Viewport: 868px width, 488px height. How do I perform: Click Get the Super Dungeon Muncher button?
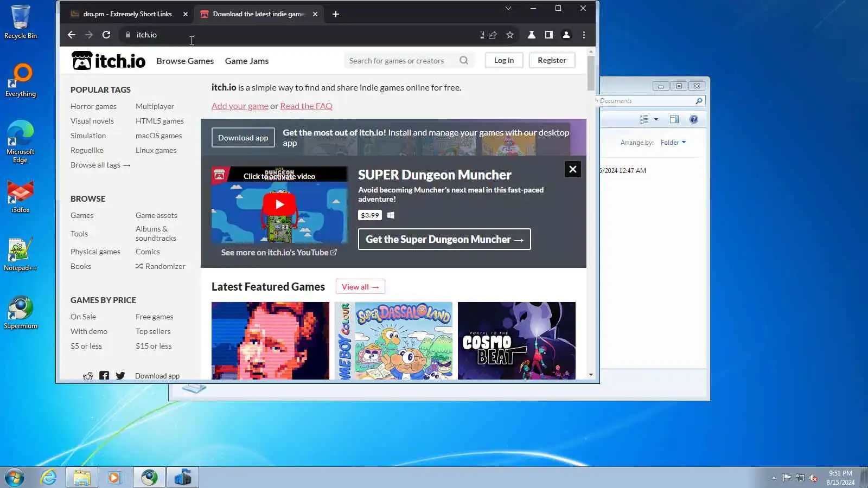(x=444, y=239)
